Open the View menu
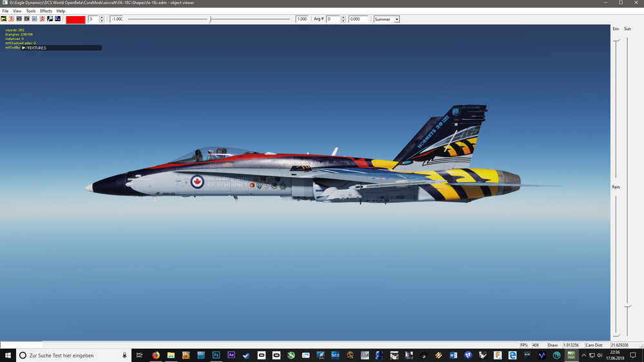644x362 pixels. coord(17,11)
